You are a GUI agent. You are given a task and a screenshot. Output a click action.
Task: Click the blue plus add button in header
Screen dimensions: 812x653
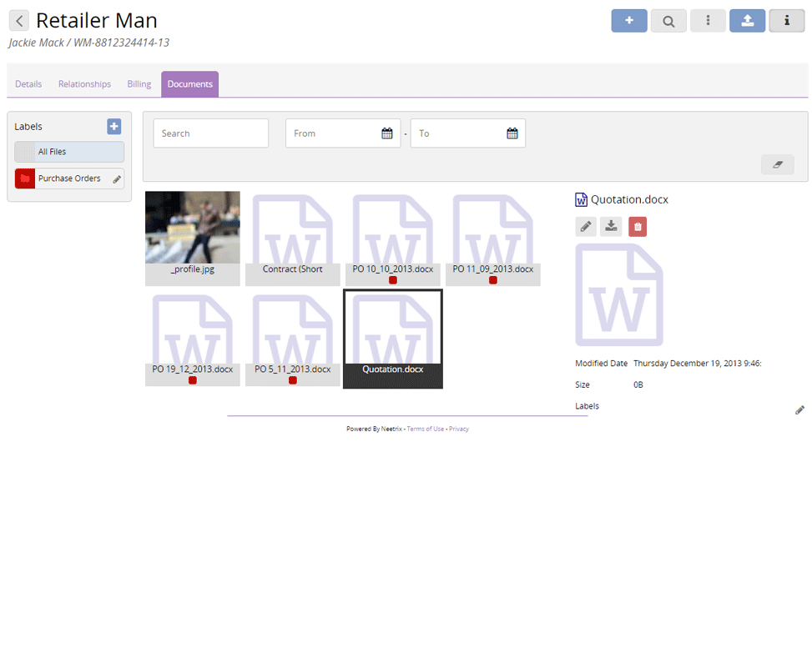coord(628,21)
